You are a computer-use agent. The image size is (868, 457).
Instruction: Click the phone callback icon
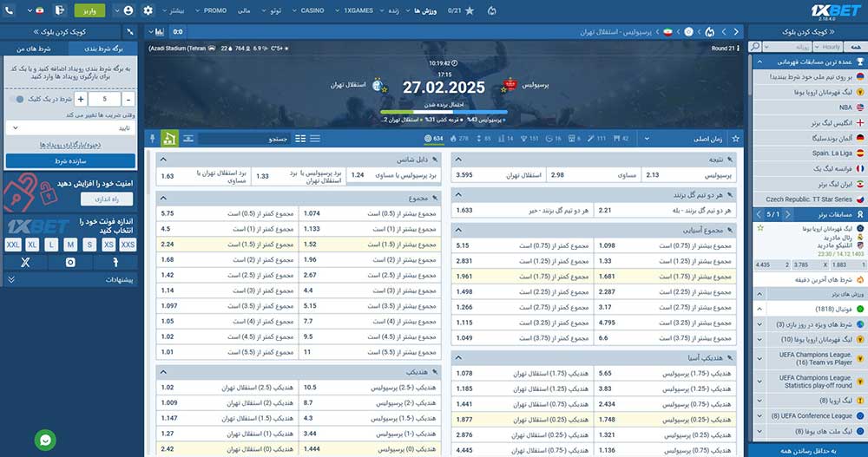[9, 10]
